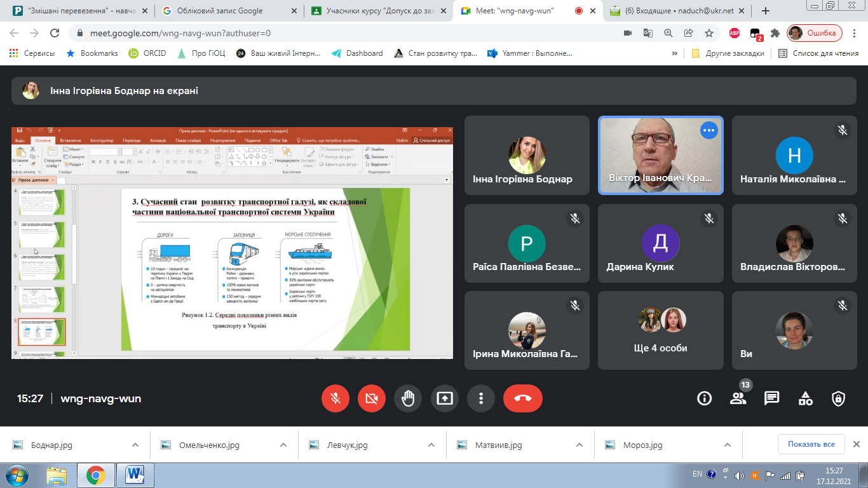Show the participants list icon
868x488 pixels.
(x=738, y=398)
